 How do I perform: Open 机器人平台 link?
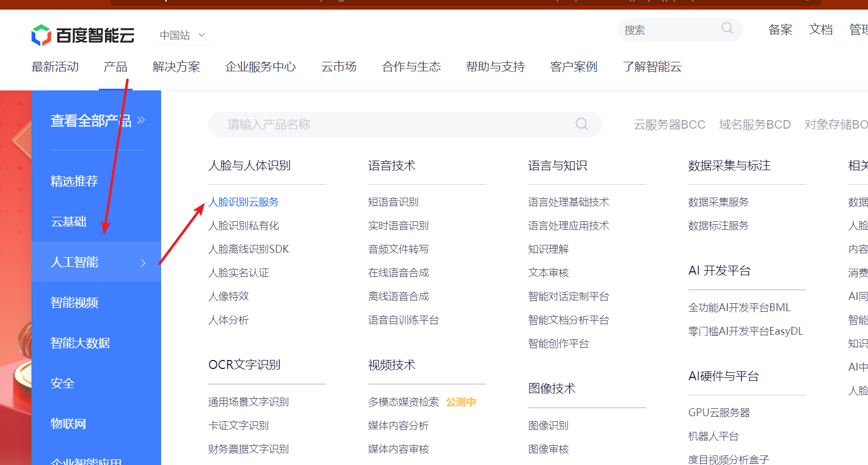[714, 436]
